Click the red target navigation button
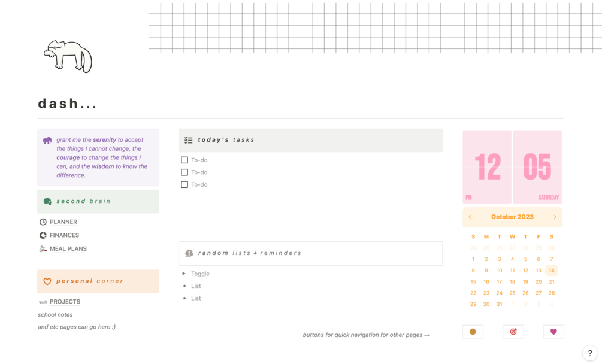This screenshot has height=364, width=602. tap(513, 332)
